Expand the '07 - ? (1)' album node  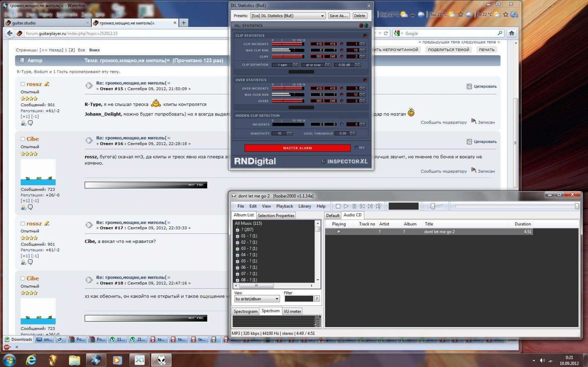pyautogui.click(x=238, y=274)
